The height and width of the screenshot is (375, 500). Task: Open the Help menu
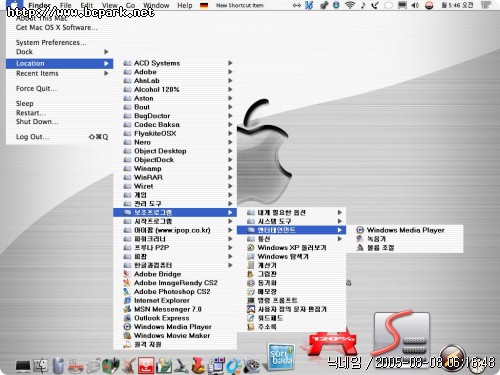tap(185, 5)
